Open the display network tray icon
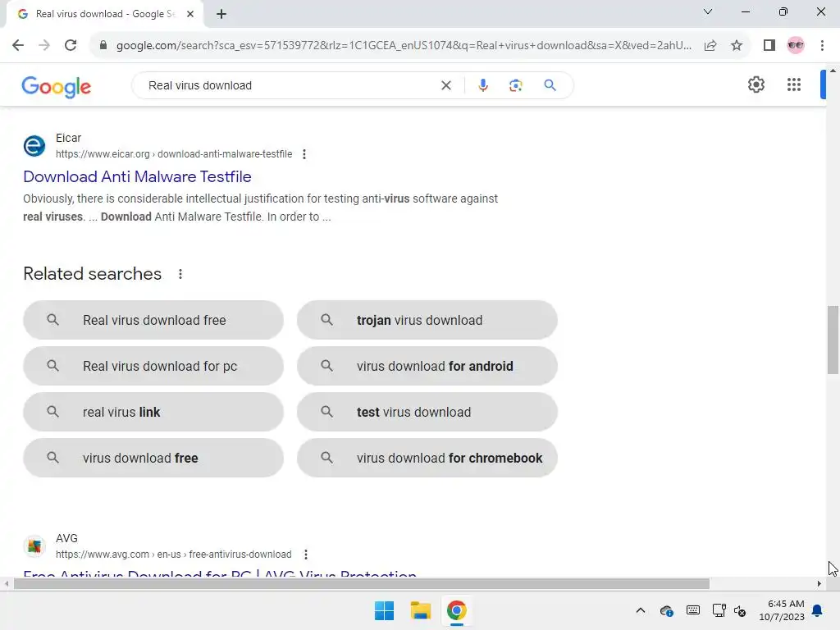The image size is (840, 630). (x=719, y=610)
